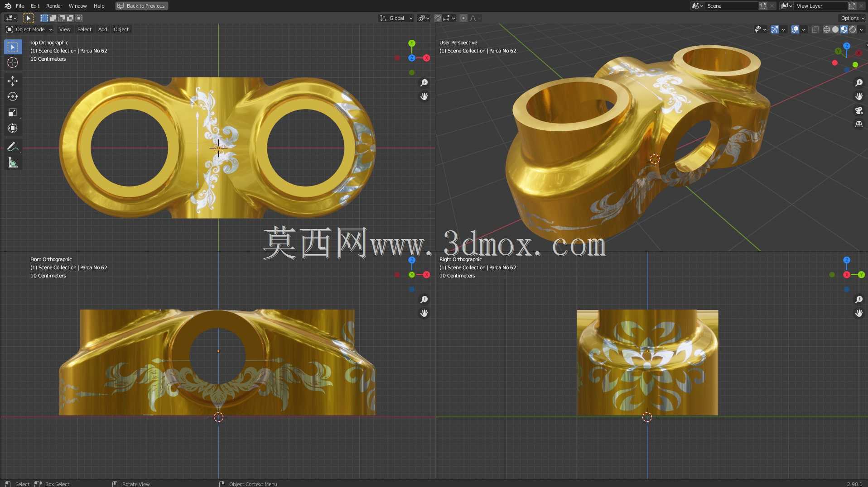This screenshot has height=487, width=868.
Task: Open the editor type dropdown
Action: (11, 18)
